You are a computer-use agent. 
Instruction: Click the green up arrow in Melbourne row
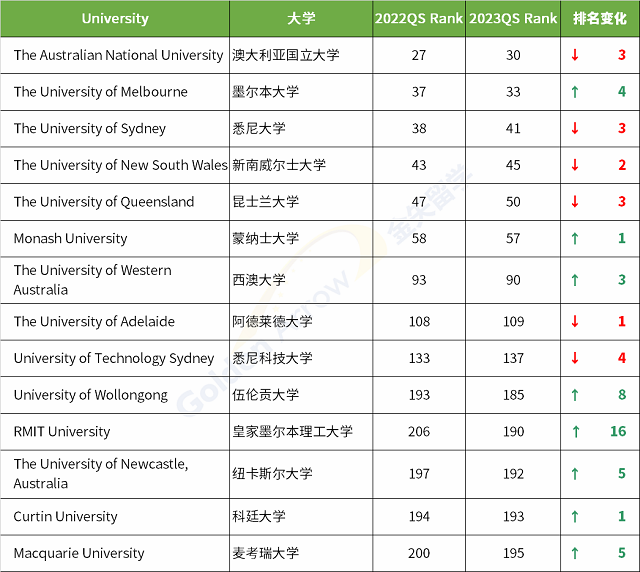point(575,91)
